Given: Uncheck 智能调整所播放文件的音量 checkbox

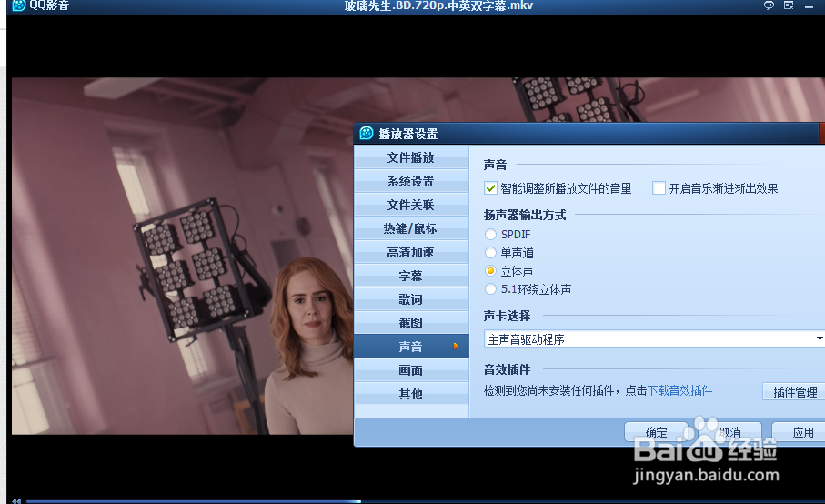Looking at the screenshot, I should 490,188.
